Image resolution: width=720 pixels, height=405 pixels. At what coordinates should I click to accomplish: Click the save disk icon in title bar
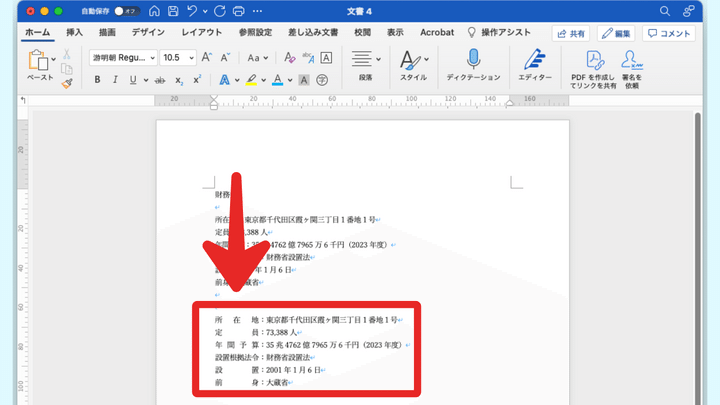point(174,11)
